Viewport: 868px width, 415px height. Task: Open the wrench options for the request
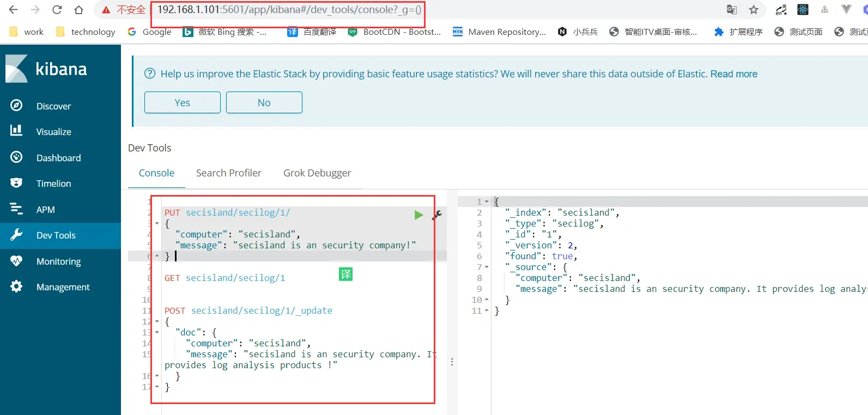coord(437,215)
